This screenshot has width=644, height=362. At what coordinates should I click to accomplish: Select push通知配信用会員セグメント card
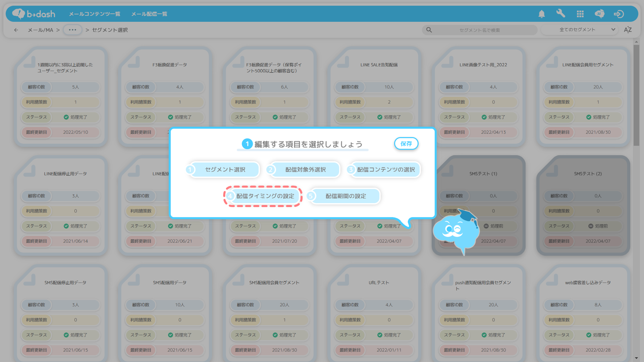click(478, 313)
